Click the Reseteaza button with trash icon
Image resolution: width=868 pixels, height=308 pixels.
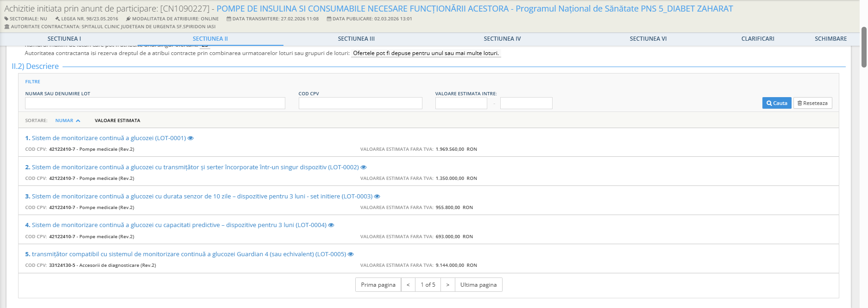pos(812,103)
